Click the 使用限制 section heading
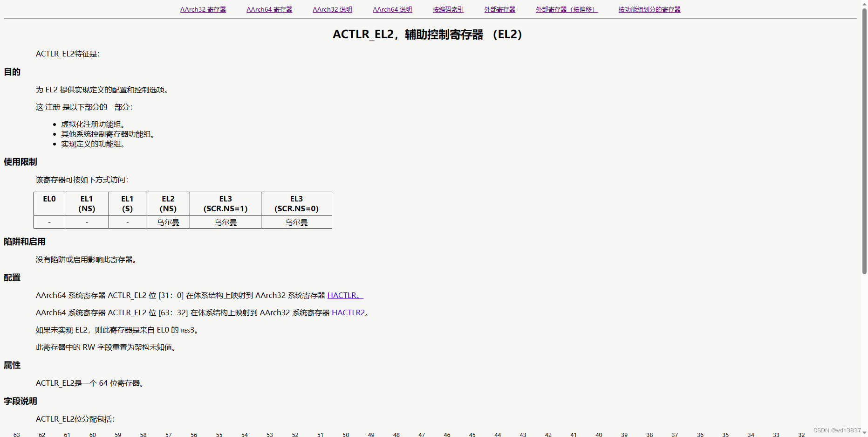The width and height of the screenshot is (868, 437). point(21,162)
